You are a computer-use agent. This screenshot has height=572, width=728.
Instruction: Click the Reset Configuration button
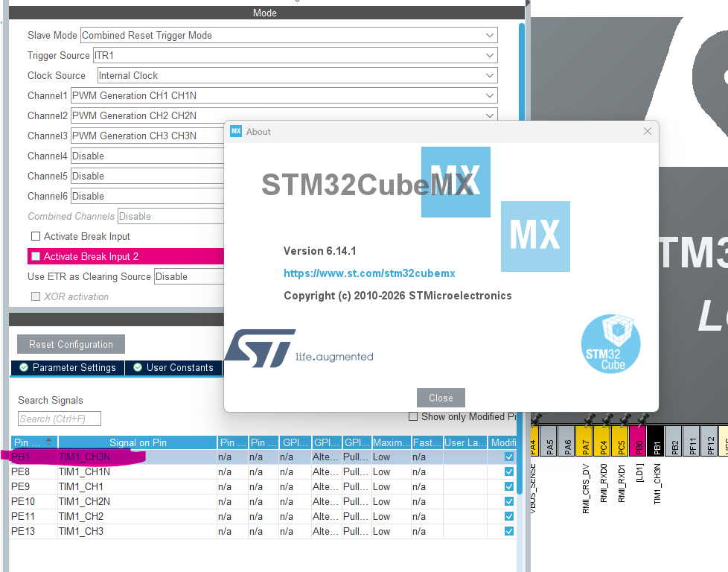click(x=71, y=344)
